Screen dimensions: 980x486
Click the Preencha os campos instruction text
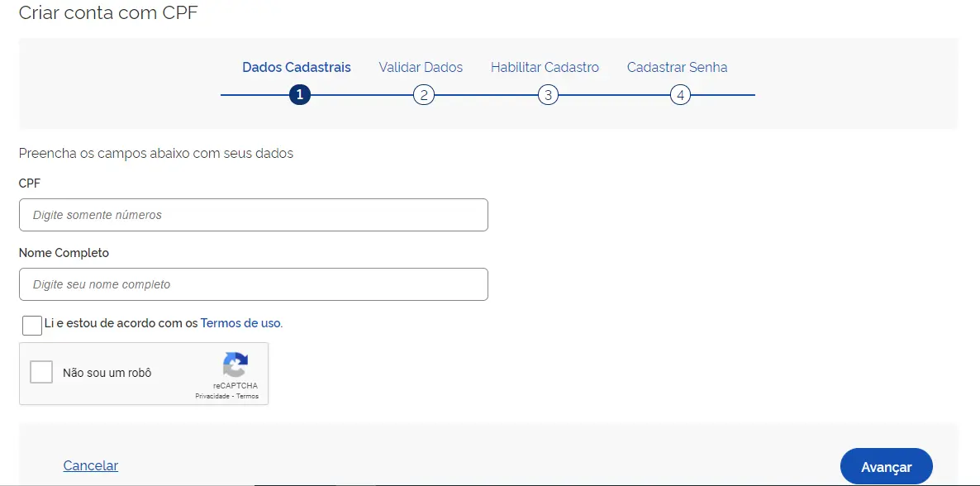tap(156, 154)
